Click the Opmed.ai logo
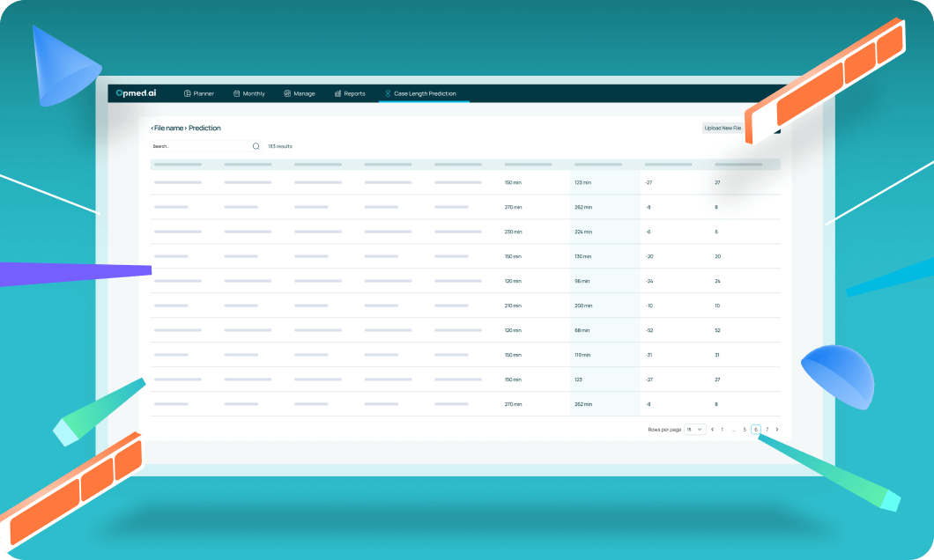Screen dimensions: 934x560 coord(136,92)
